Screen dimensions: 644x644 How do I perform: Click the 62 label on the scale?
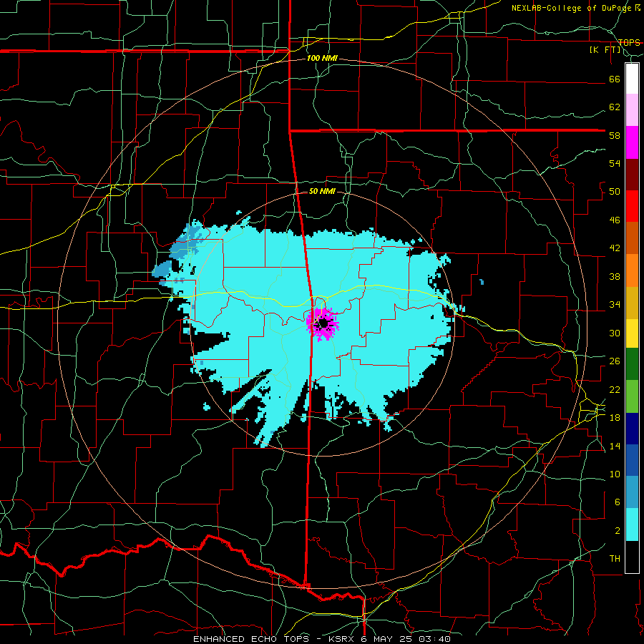[615, 107]
